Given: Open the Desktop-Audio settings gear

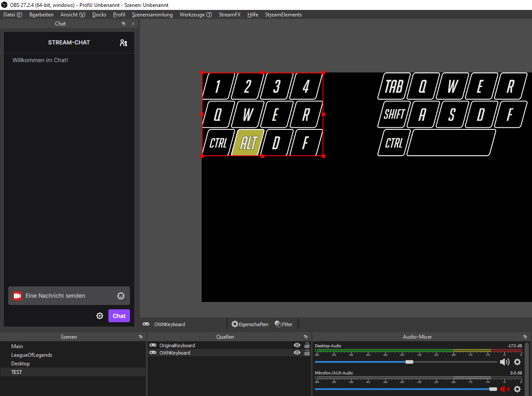Looking at the screenshot, I should tap(517, 361).
